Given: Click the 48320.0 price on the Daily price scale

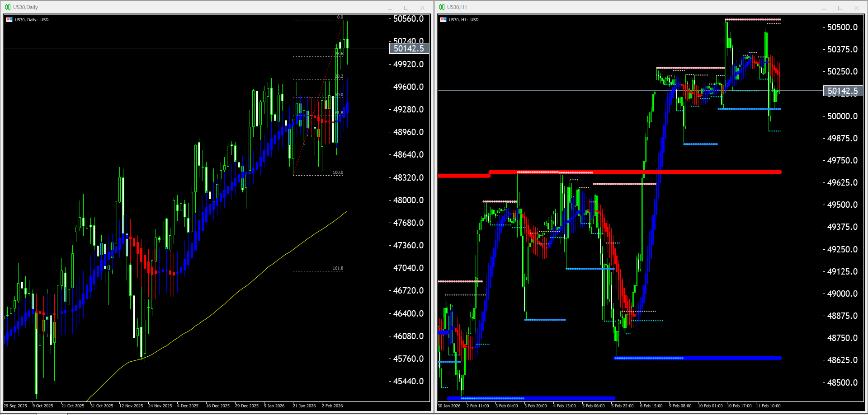Looking at the screenshot, I should pyautogui.click(x=408, y=177).
